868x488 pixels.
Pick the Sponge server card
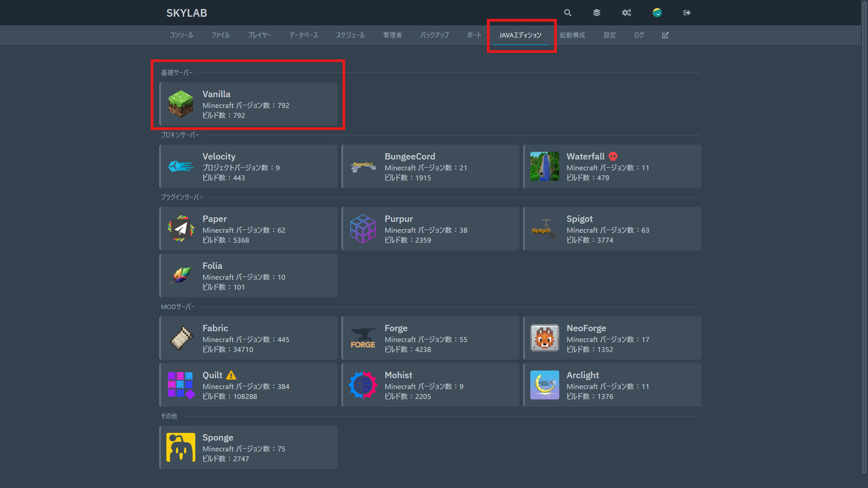249,447
